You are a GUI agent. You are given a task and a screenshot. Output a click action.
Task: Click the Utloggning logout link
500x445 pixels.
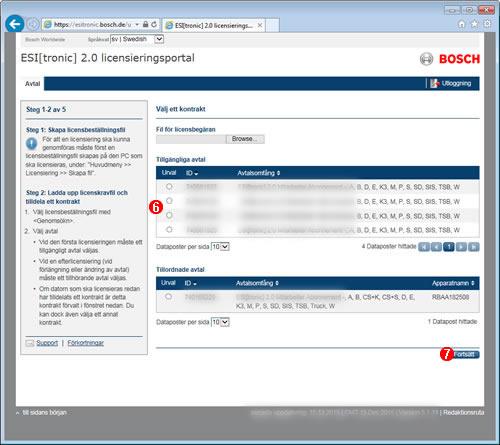click(x=456, y=83)
